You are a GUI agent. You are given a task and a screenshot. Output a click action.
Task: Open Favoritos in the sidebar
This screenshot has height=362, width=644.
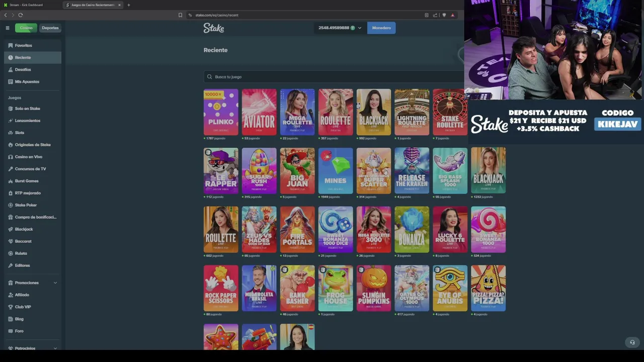tap(33, 45)
